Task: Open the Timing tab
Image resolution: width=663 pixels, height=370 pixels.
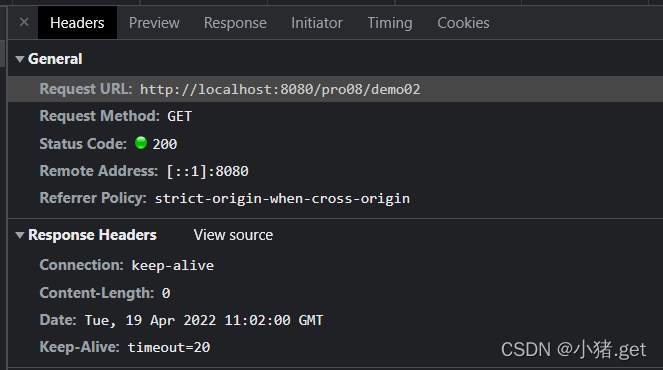Action: coord(389,23)
